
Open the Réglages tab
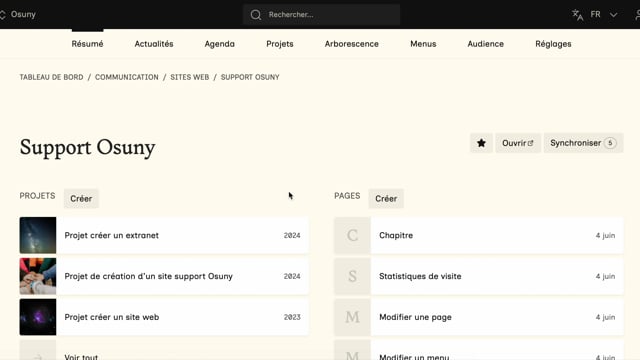[553, 44]
